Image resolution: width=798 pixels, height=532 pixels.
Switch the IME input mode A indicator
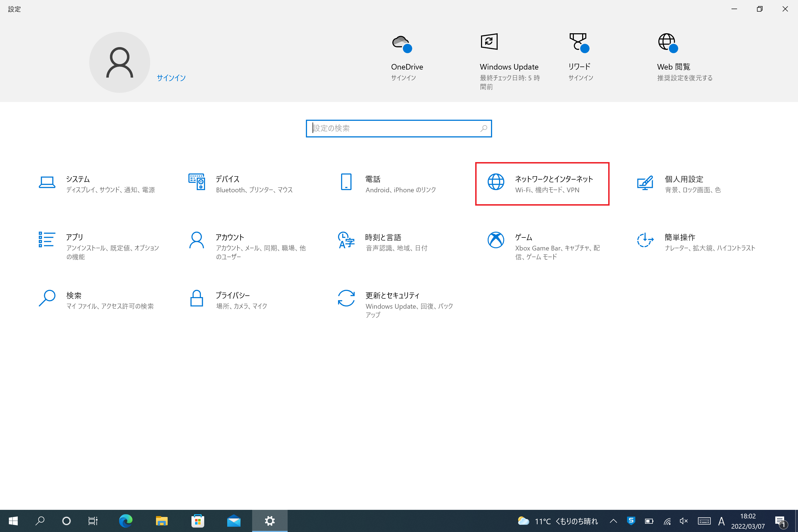tap(722, 521)
